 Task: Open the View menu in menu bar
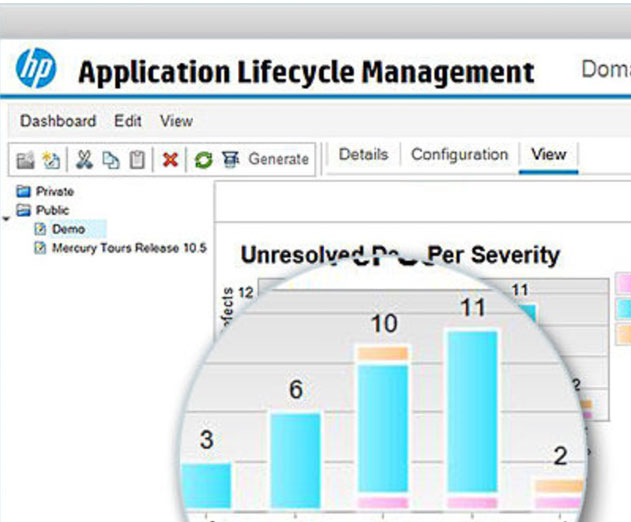point(176,121)
